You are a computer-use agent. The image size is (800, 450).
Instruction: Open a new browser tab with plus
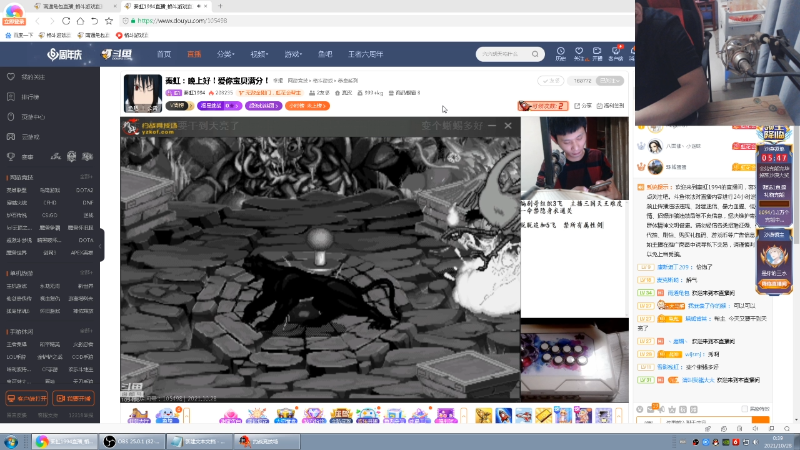(x=220, y=6)
